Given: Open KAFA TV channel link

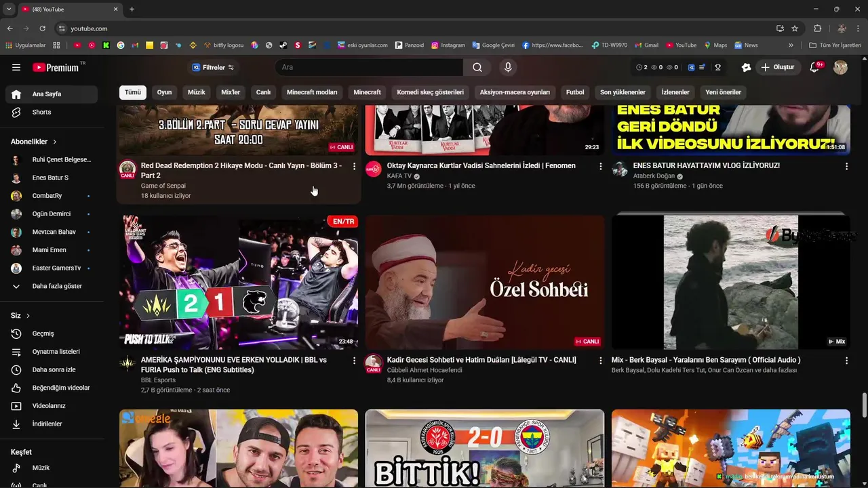Looking at the screenshot, I should (399, 176).
